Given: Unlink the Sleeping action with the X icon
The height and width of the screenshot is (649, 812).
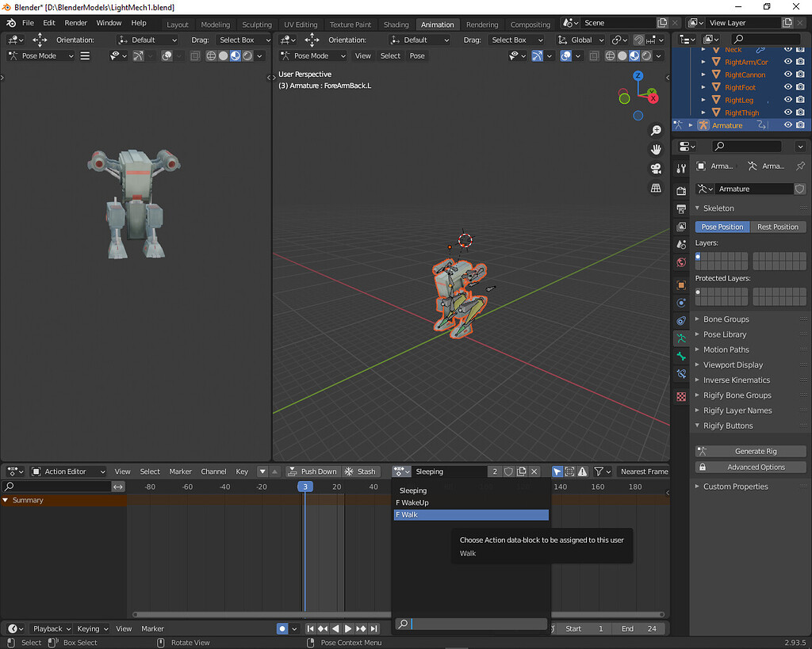Looking at the screenshot, I should coord(534,471).
